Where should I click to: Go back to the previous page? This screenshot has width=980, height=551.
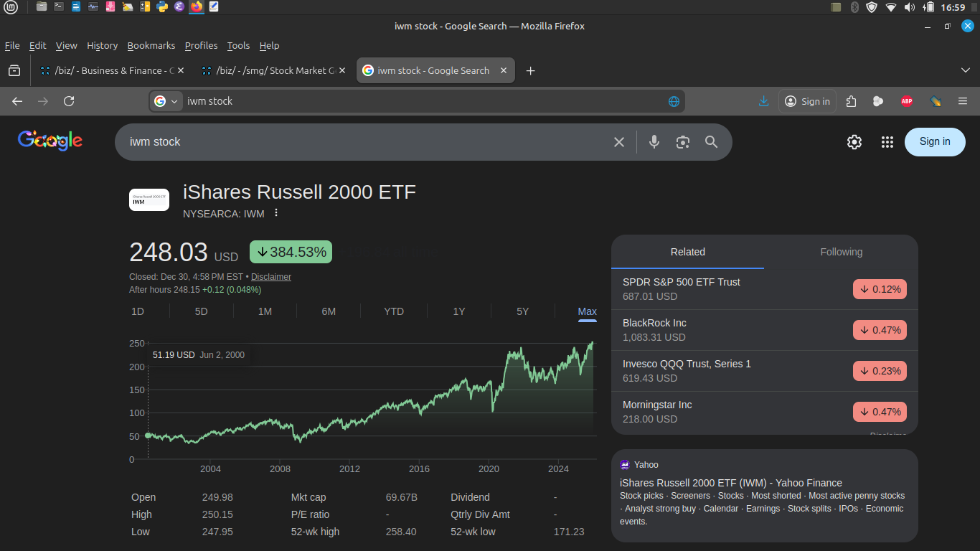point(17,101)
